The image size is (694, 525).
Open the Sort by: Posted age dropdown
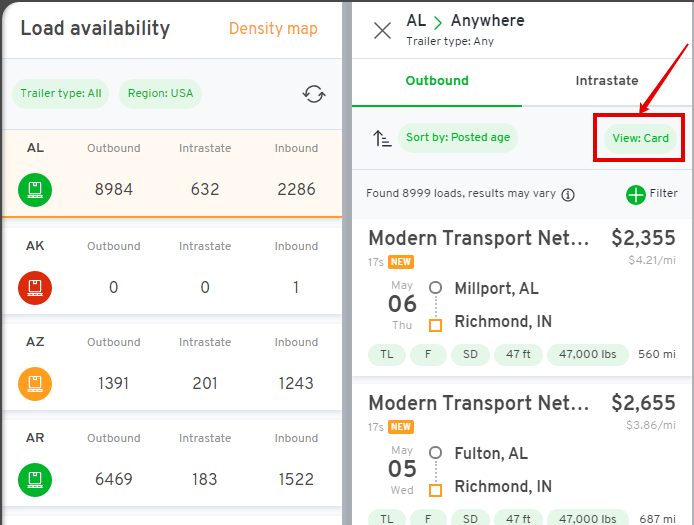(458, 138)
